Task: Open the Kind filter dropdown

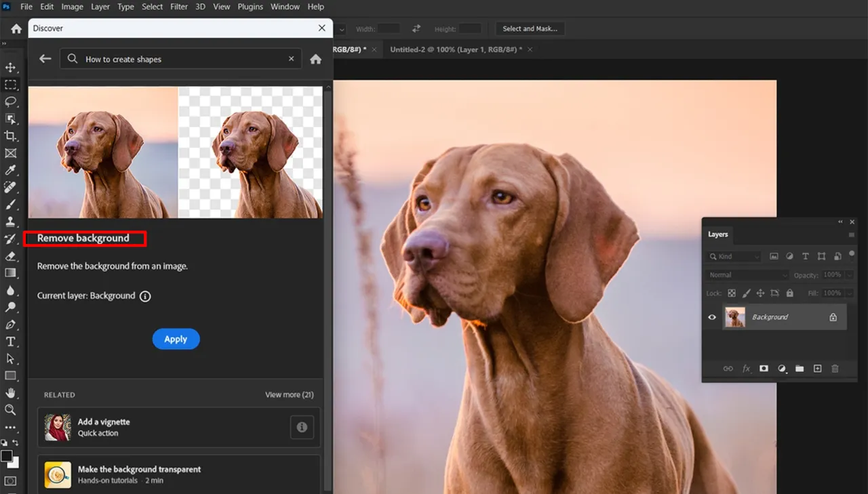Action: pyautogui.click(x=734, y=256)
